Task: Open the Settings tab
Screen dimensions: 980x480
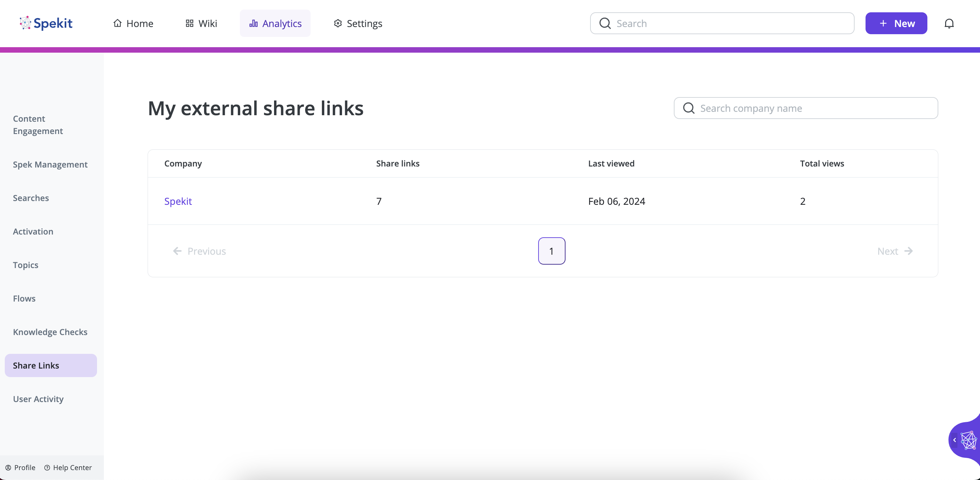Action: coord(358,23)
